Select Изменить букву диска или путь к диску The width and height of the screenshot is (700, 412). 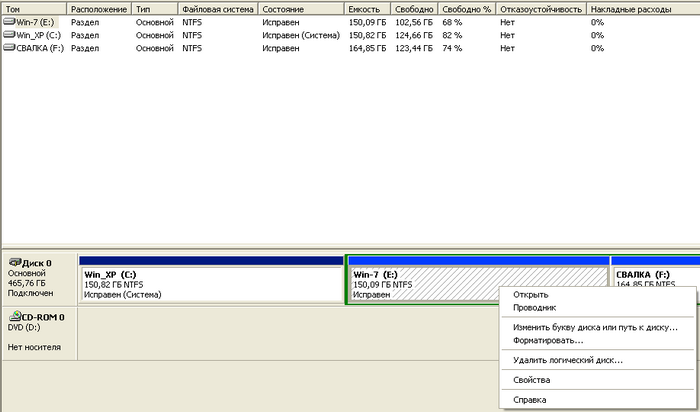coord(595,327)
